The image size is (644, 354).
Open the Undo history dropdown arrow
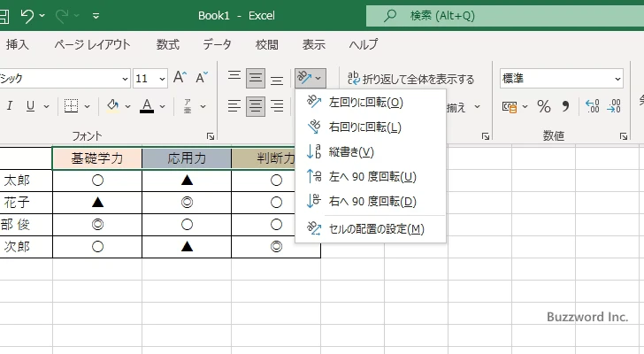[42, 16]
